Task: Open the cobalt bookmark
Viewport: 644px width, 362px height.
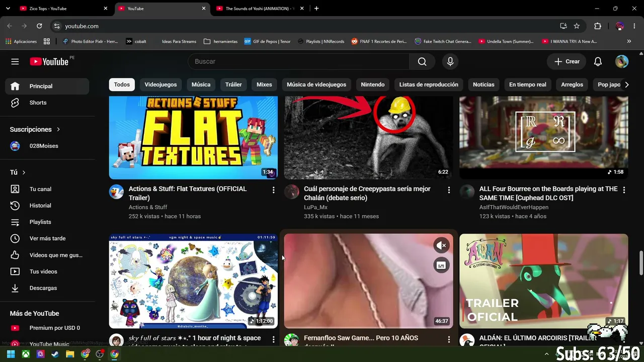Action: (136, 41)
